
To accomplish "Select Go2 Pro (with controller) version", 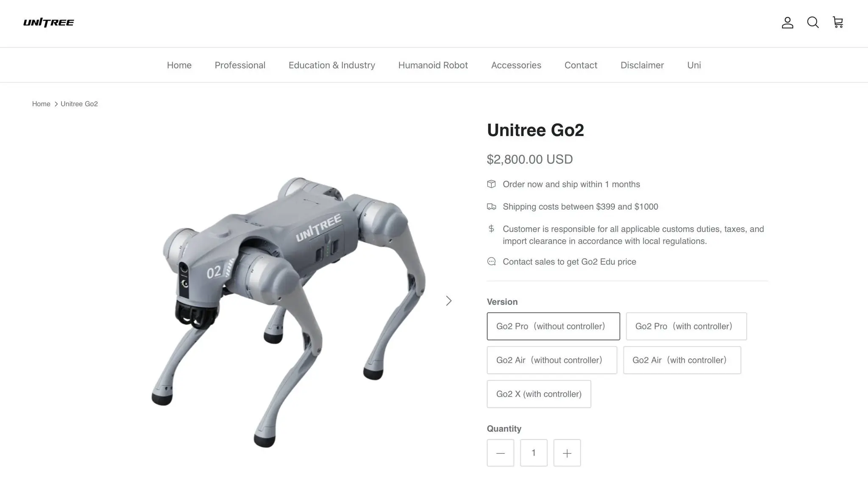I will (687, 326).
